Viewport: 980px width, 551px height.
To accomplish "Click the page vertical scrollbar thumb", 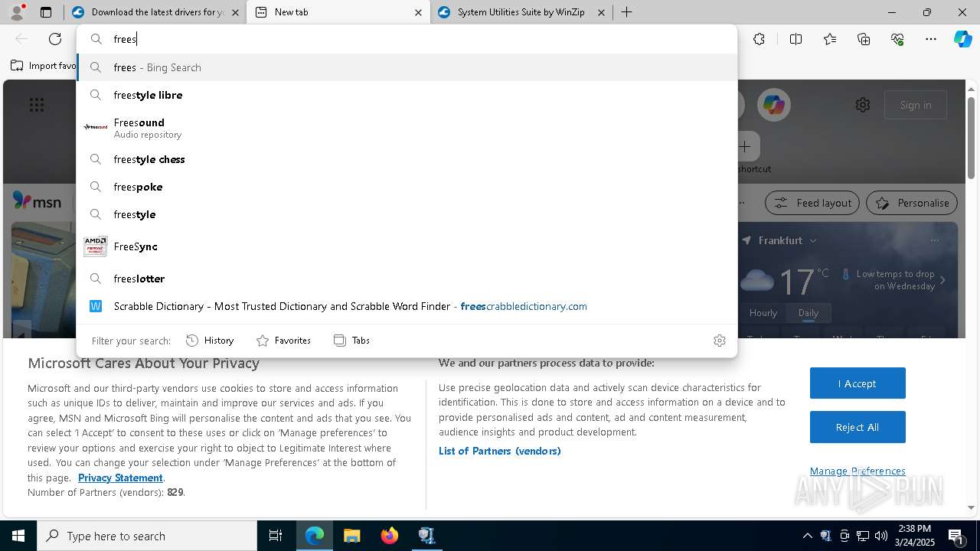I will click(972, 138).
